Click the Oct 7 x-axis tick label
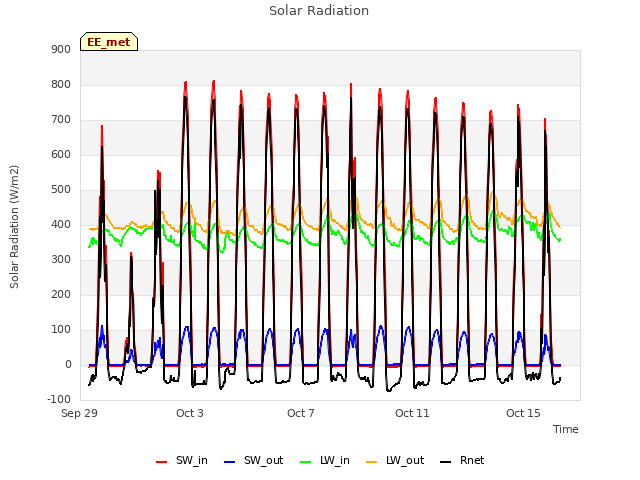Viewport: 640px width, 480px height. point(301,413)
